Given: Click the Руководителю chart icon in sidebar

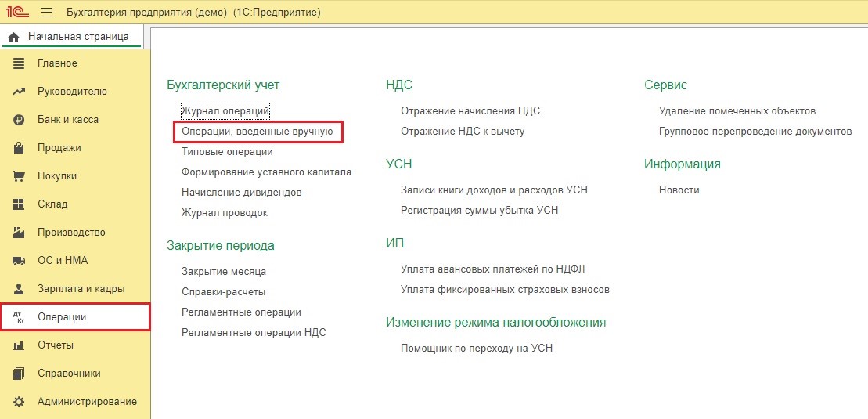Looking at the screenshot, I should coord(20,92).
